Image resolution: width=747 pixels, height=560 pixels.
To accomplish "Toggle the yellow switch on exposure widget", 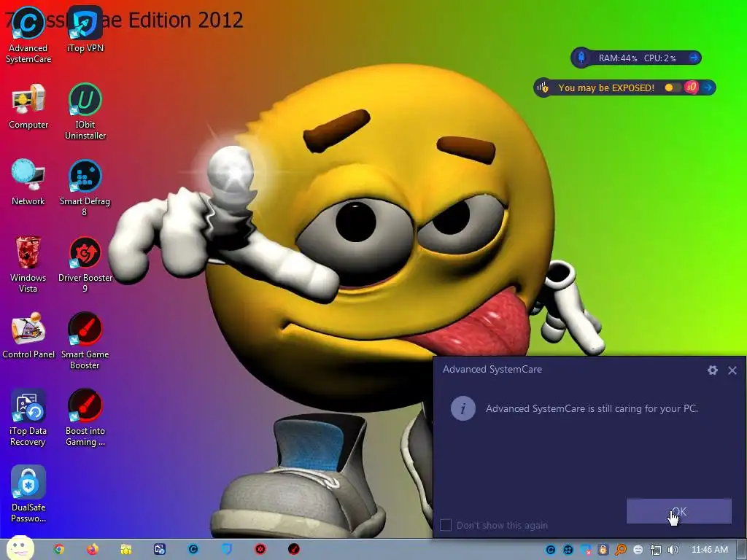I will click(x=672, y=87).
